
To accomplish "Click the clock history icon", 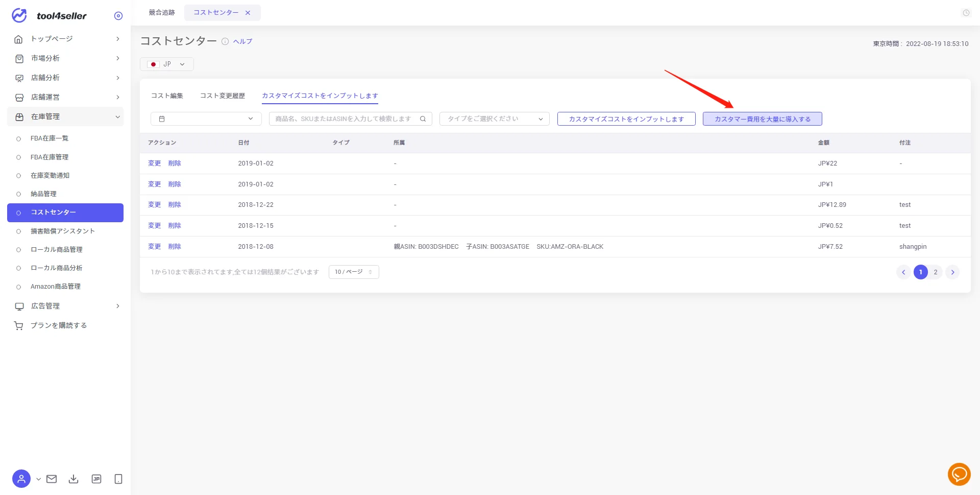I will click(x=966, y=13).
